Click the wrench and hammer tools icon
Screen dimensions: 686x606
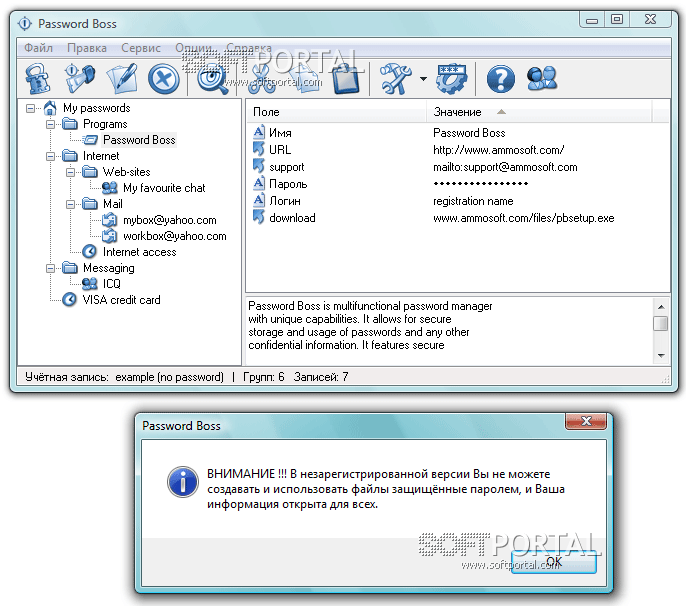[396, 79]
